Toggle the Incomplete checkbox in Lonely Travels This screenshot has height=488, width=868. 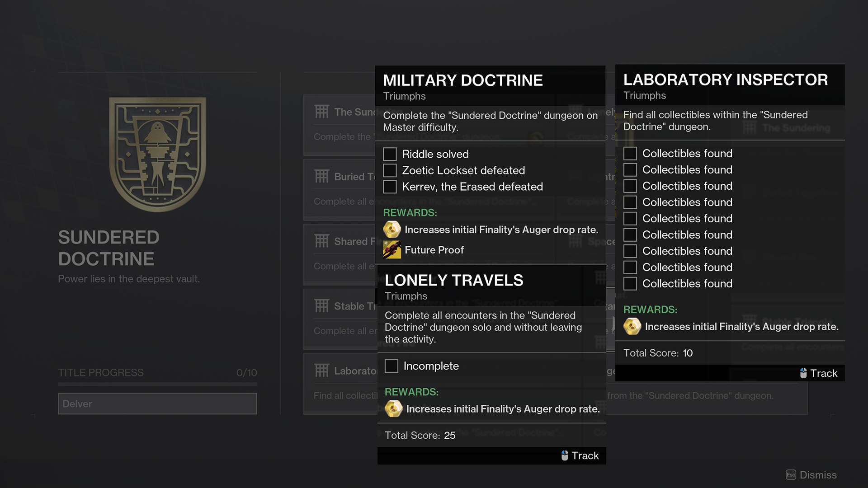click(391, 366)
